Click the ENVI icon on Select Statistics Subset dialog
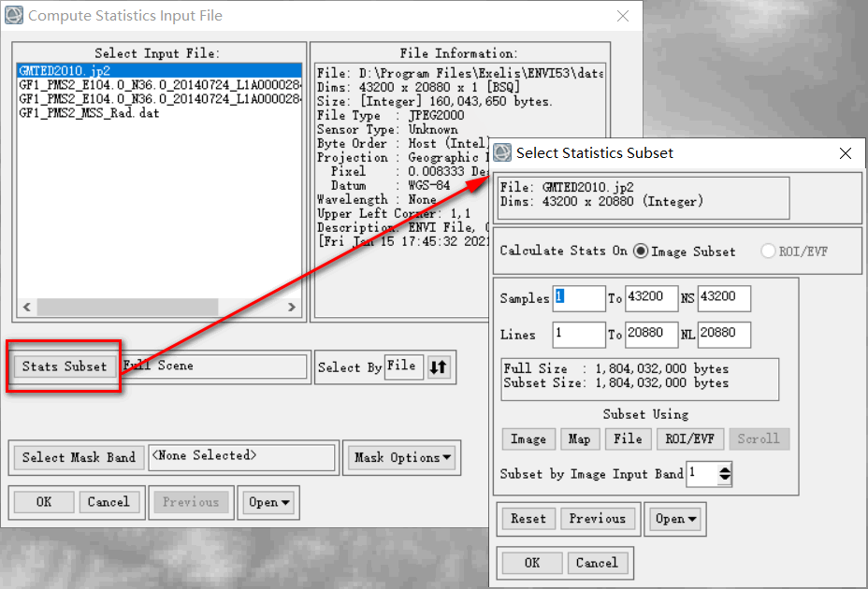 coord(501,152)
